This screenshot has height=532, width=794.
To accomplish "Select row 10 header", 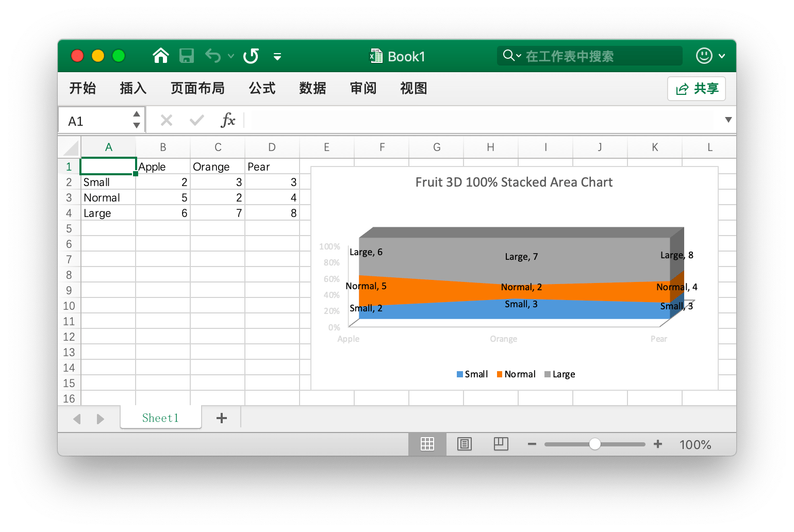I will [69, 306].
